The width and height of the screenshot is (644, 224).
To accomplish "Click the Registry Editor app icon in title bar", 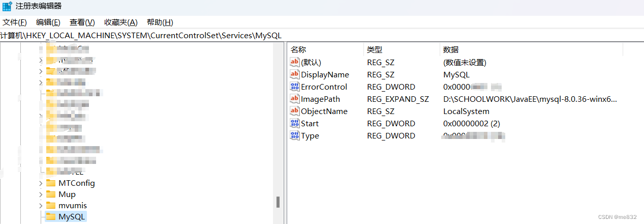I will click(x=7, y=6).
